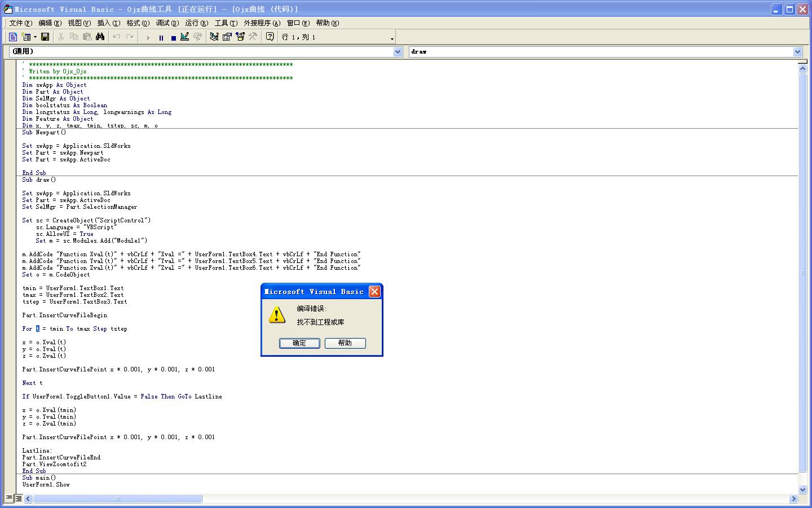Click the View host application icon

coord(13,37)
